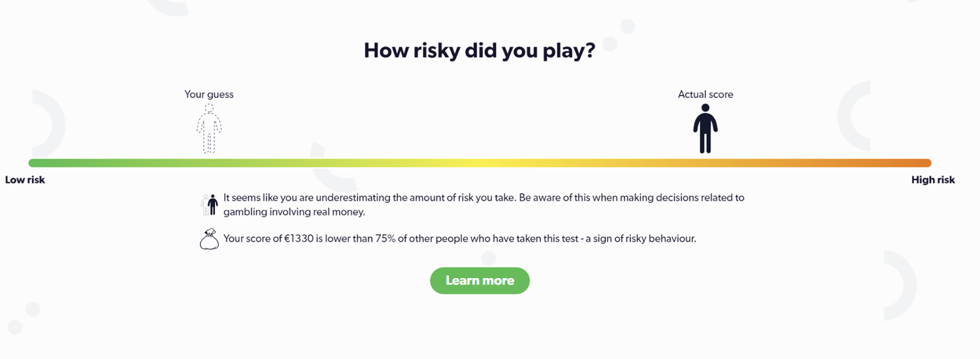980x359 pixels.
Task: Click the 'How risky did you play?' heading
Action: point(480,50)
